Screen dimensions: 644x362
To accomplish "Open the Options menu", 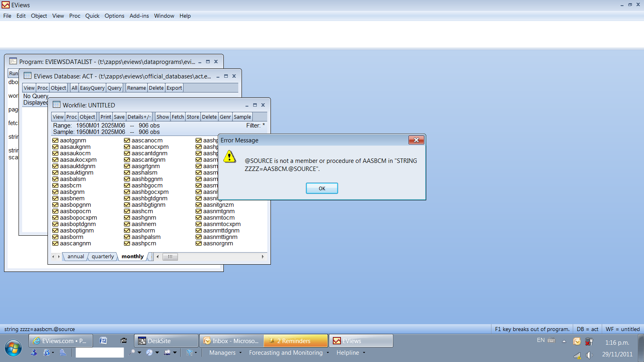I will (x=114, y=16).
